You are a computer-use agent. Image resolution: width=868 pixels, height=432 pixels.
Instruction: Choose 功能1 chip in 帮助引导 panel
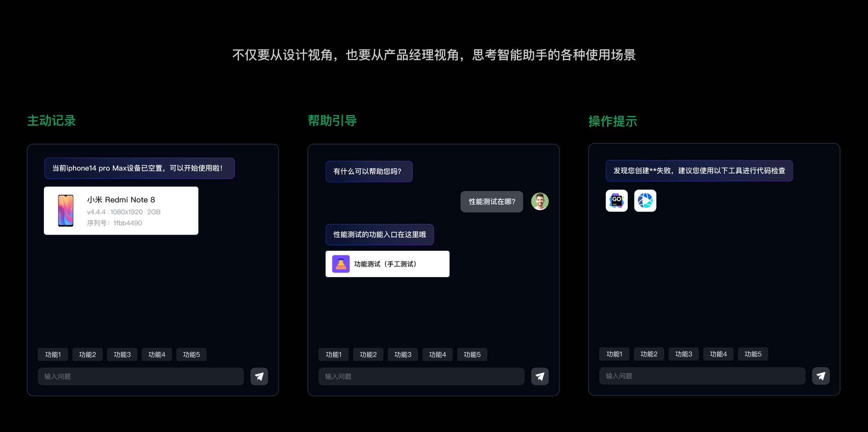[333, 355]
